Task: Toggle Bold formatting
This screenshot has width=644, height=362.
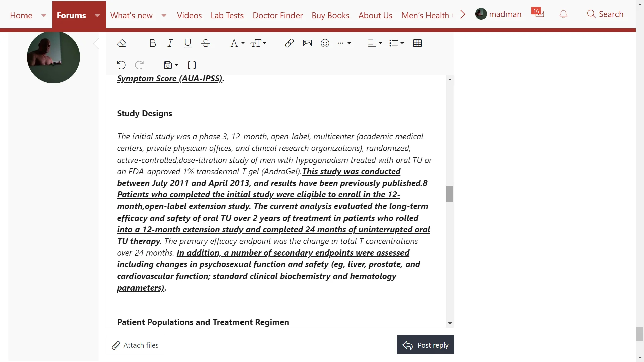Action: click(x=153, y=43)
